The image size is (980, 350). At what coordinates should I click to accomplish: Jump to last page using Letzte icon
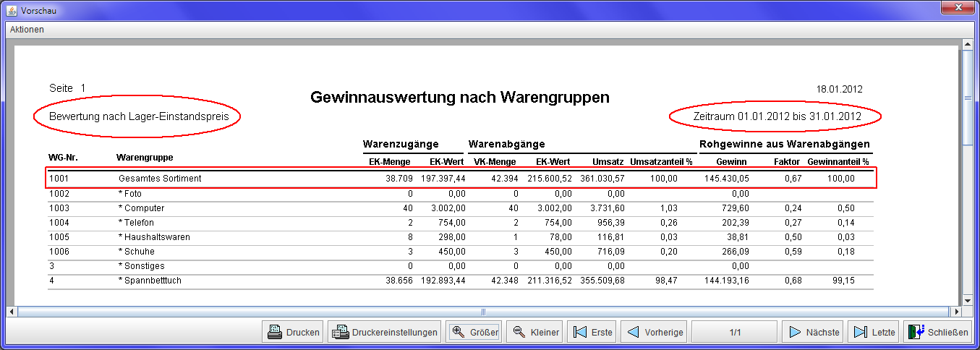click(x=860, y=333)
